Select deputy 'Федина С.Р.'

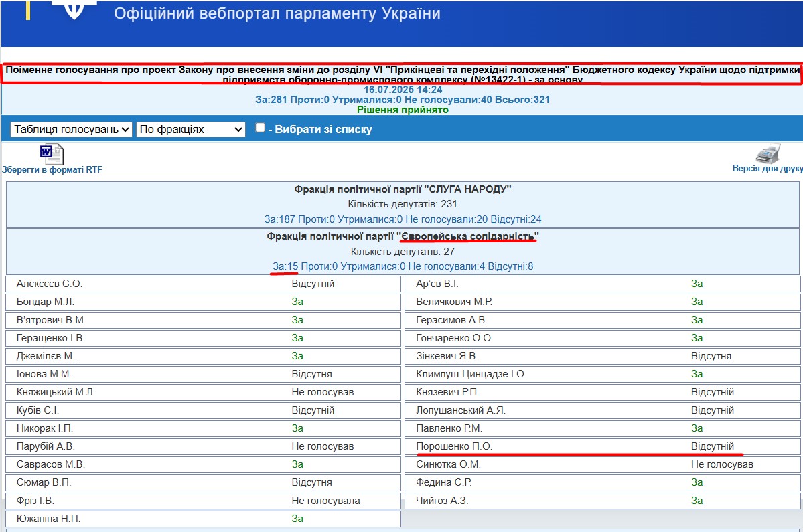(444, 483)
